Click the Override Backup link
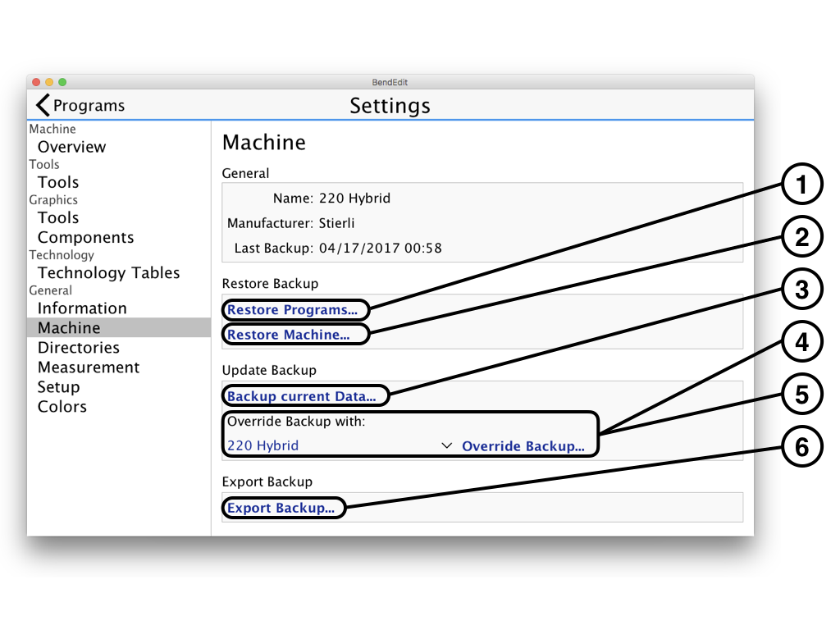 tap(523, 446)
